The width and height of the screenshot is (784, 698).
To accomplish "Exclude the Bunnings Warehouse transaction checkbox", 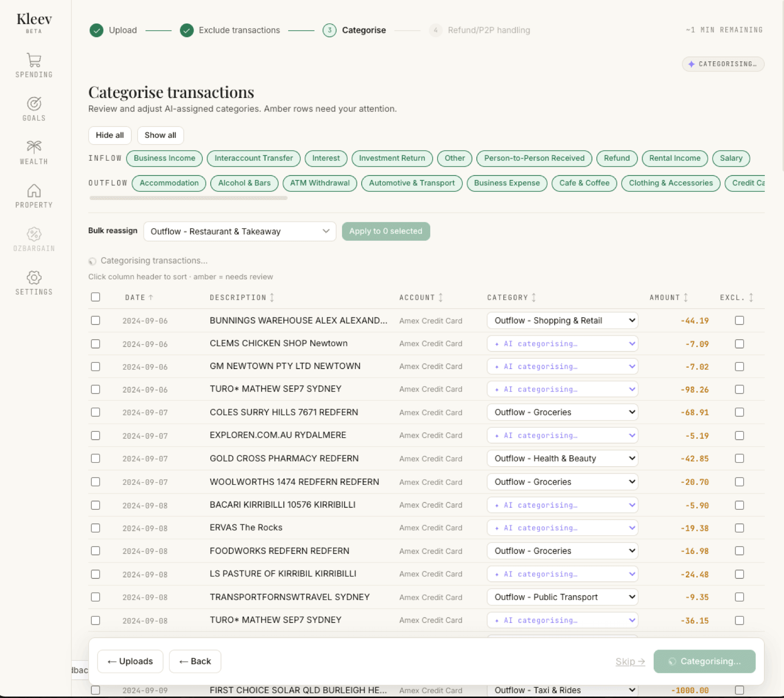I will 739,321.
